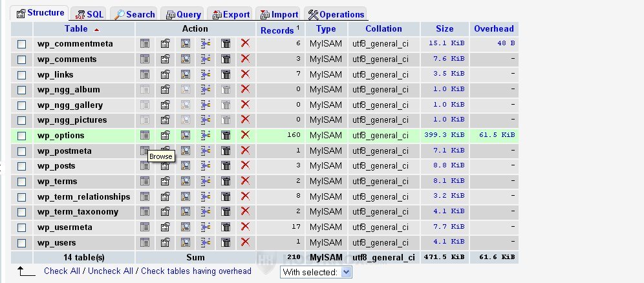644x283 pixels.
Task: Insert a row into wp_postmeta
Action: pyautogui.click(x=206, y=151)
